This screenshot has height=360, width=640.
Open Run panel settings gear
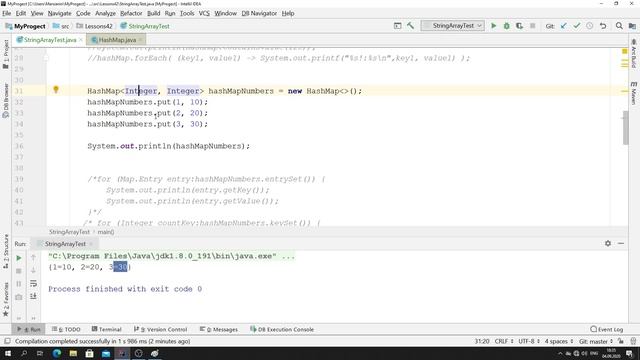(608, 243)
